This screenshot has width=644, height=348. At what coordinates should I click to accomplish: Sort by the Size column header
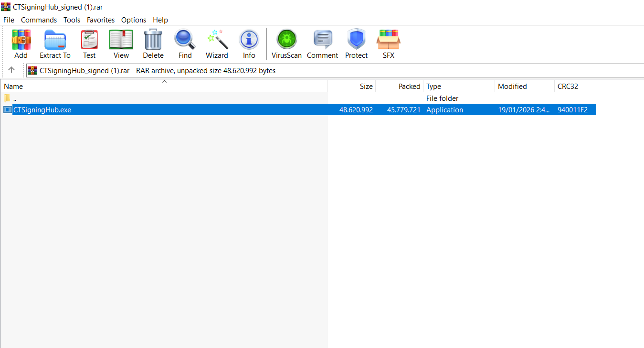(x=366, y=87)
